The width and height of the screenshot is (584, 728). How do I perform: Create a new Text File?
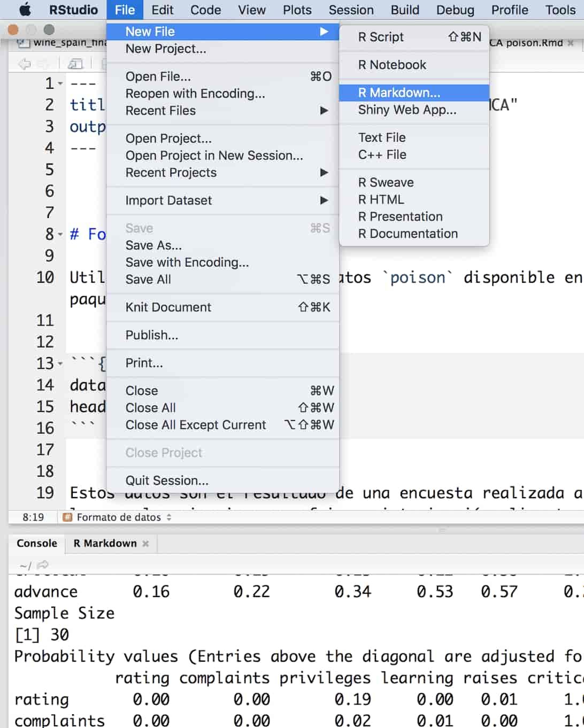point(414,137)
